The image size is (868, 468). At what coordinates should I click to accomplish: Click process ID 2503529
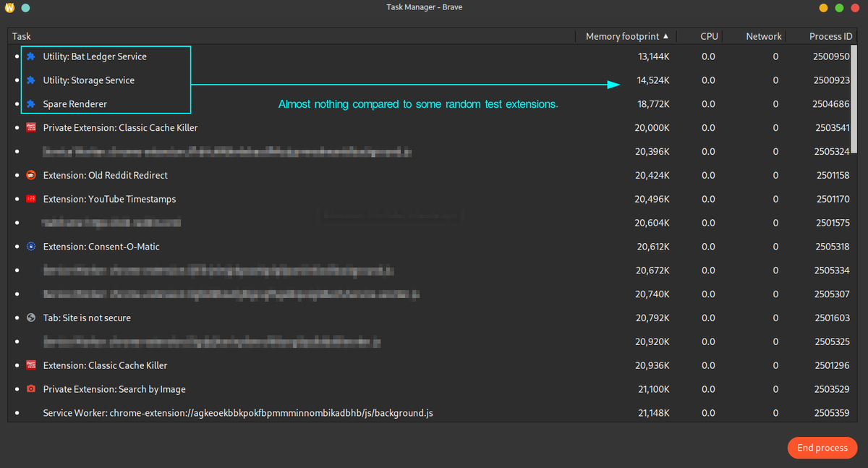click(x=832, y=389)
